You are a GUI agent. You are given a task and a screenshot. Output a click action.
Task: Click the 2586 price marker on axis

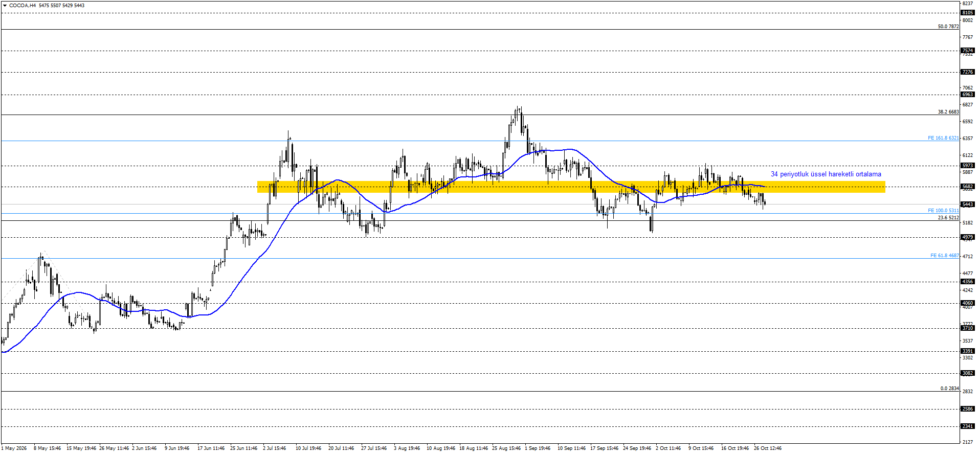[x=968, y=409]
